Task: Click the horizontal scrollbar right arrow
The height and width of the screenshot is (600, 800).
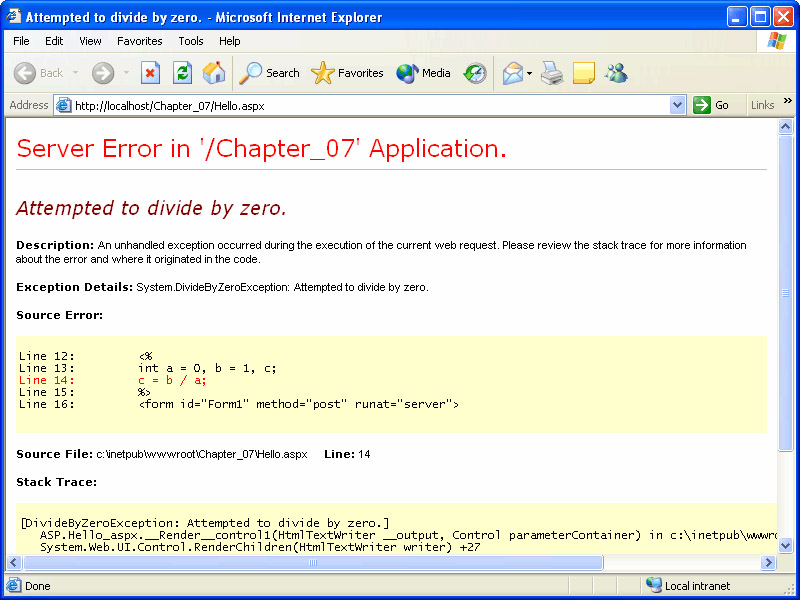Action: coord(768,563)
